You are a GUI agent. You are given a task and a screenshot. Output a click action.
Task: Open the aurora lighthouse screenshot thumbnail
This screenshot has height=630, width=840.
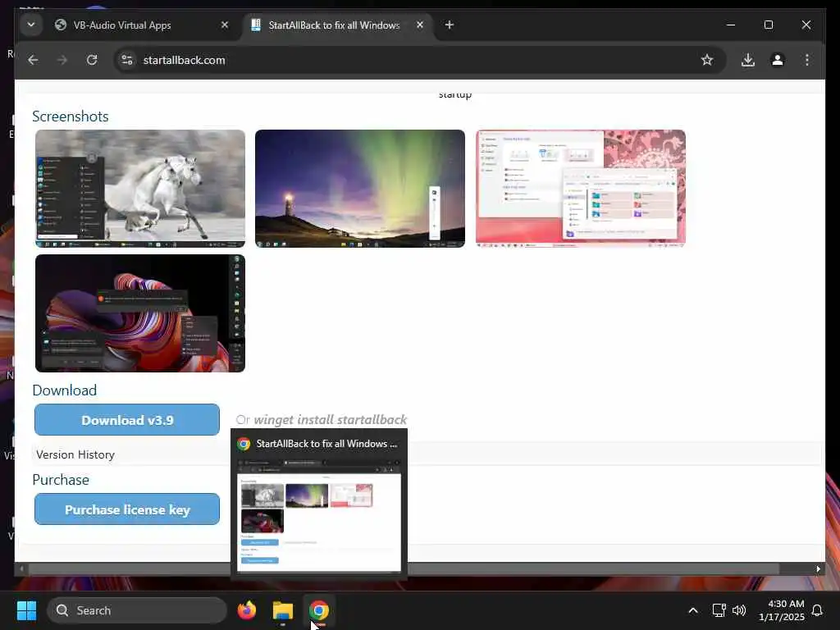tap(360, 189)
